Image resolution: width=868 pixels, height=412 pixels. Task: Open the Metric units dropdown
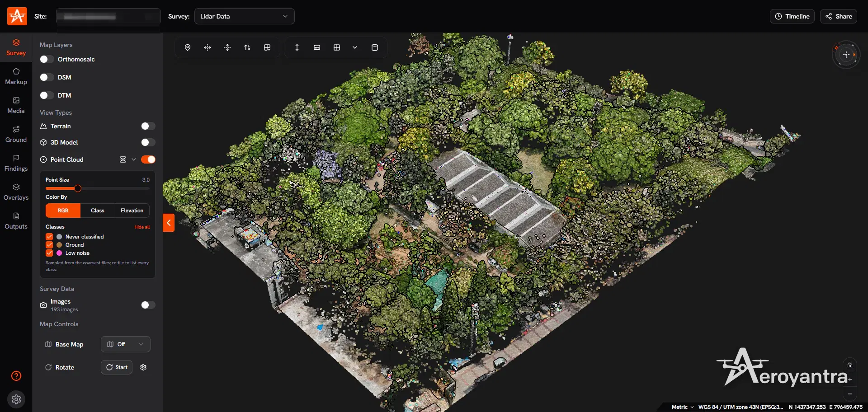click(683, 407)
